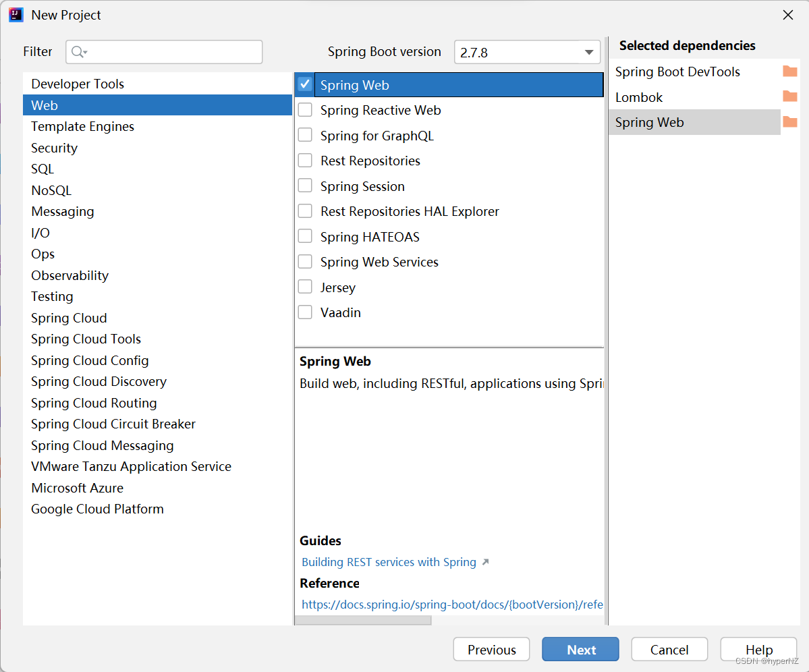Select Lombok in selected dependencies
The width and height of the screenshot is (809, 672).
[694, 97]
